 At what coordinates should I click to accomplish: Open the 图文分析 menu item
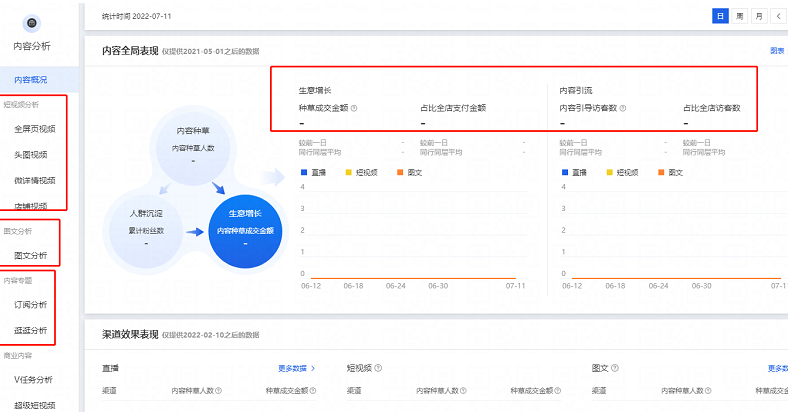(31, 255)
